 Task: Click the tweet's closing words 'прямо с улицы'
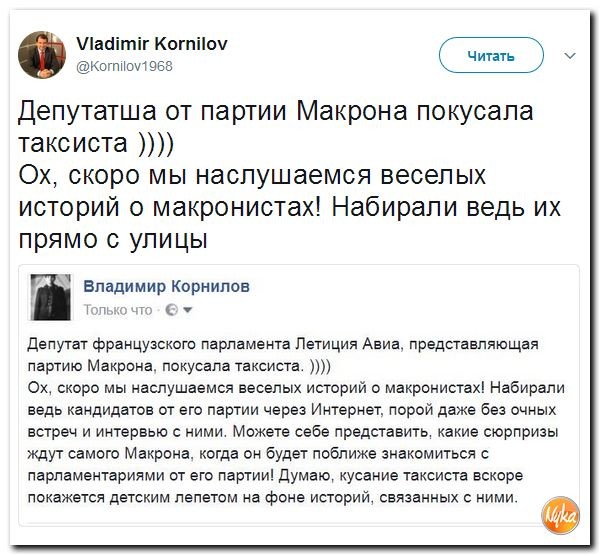(x=113, y=241)
